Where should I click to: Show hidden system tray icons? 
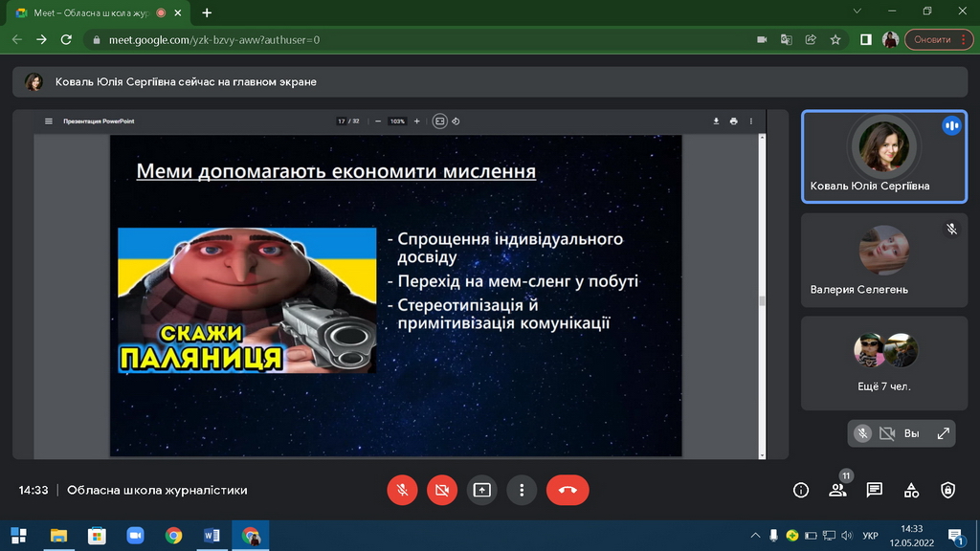click(755, 536)
